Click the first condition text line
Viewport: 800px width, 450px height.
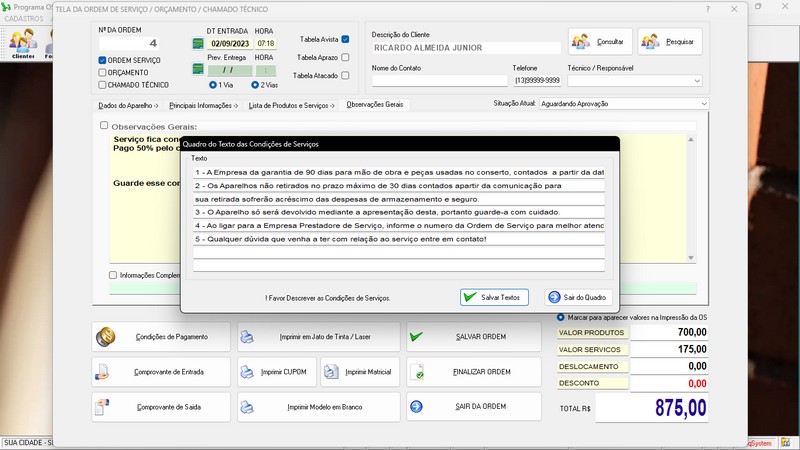click(x=398, y=172)
